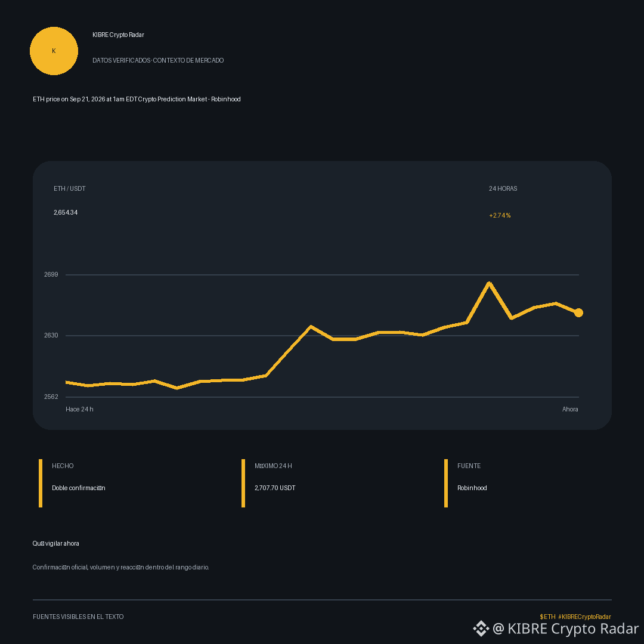Open the #KIBRECryptoRadar hashtag
644x644 pixels.
(x=584, y=617)
